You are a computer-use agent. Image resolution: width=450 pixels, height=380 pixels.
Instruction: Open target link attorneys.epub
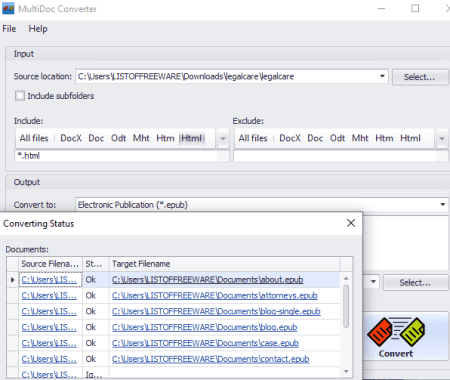tap(215, 296)
